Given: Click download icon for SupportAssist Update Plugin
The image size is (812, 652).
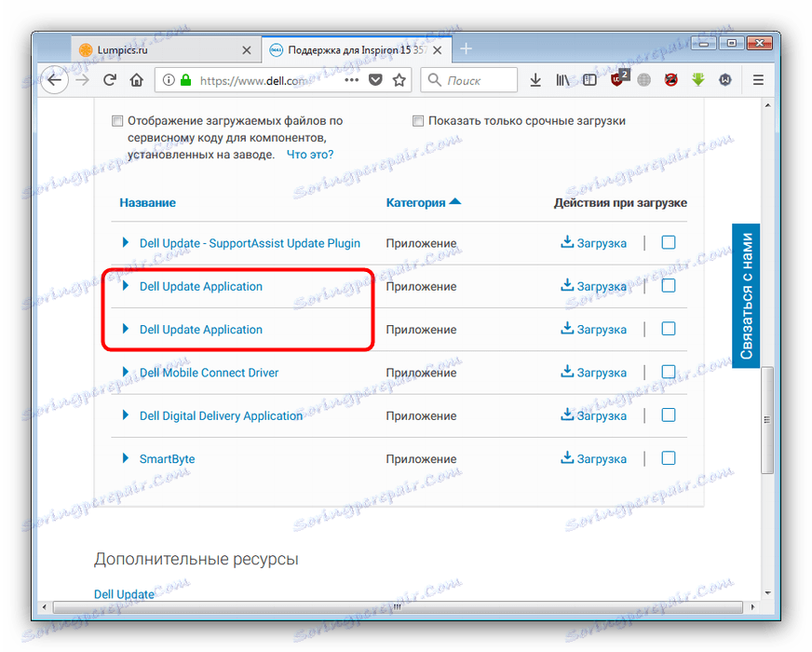Looking at the screenshot, I should [567, 242].
